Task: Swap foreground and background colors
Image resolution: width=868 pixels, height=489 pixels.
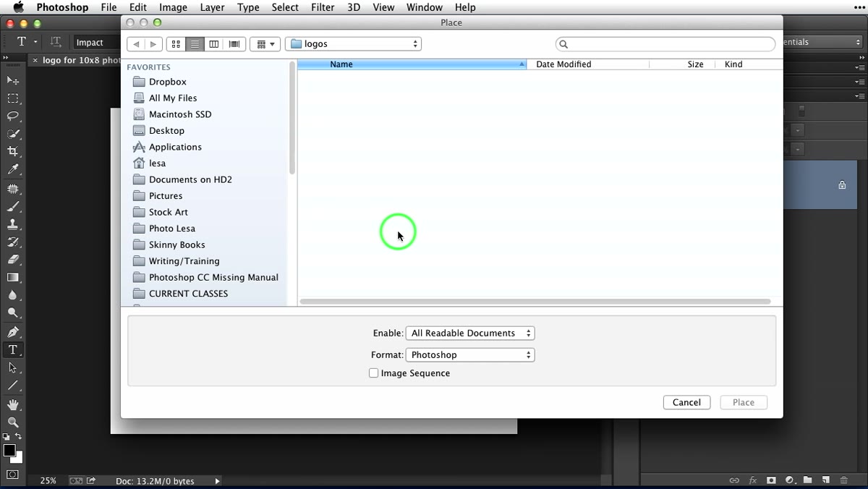Action: point(19,437)
